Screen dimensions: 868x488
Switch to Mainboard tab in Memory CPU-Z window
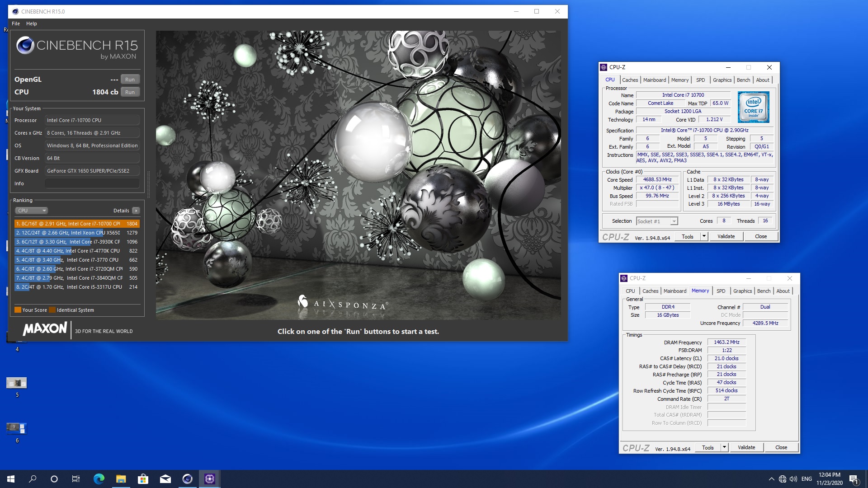point(675,291)
